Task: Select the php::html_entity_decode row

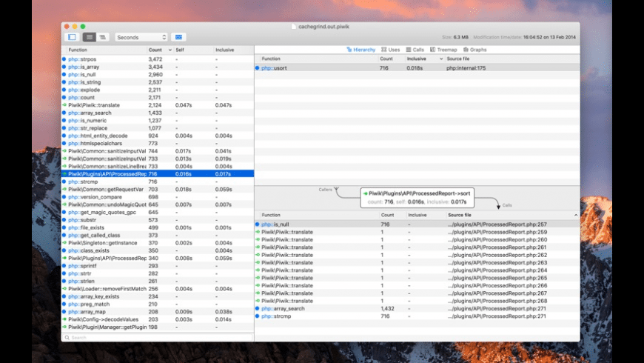Action: click(158, 136)
